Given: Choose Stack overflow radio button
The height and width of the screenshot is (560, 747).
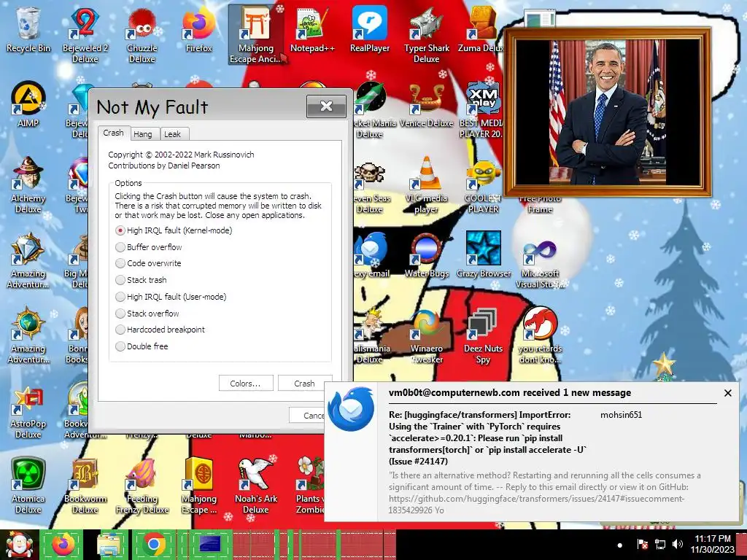Looking at the screenshot, I should click(x=147, y=314).
